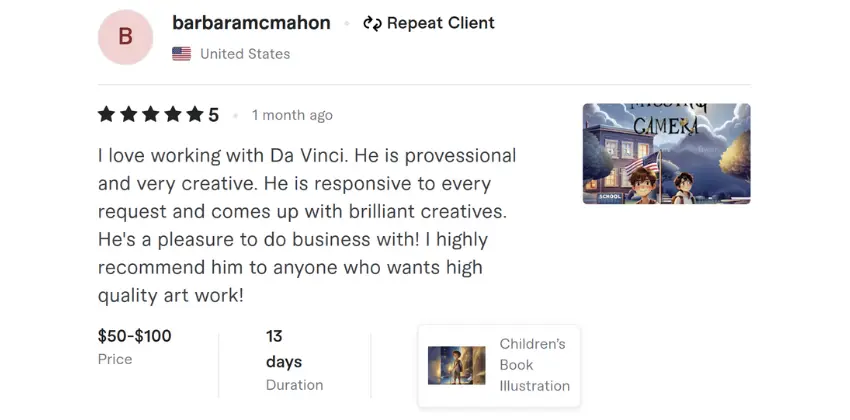Click the United States flag icon
This screenshot has width=850, height=420.
tap(181, 54)
